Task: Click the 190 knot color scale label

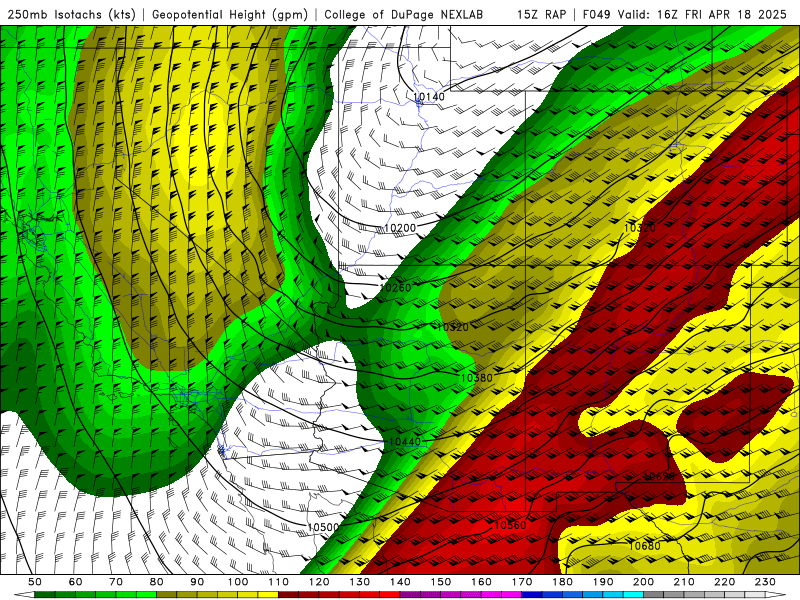Action: [603, 582]
